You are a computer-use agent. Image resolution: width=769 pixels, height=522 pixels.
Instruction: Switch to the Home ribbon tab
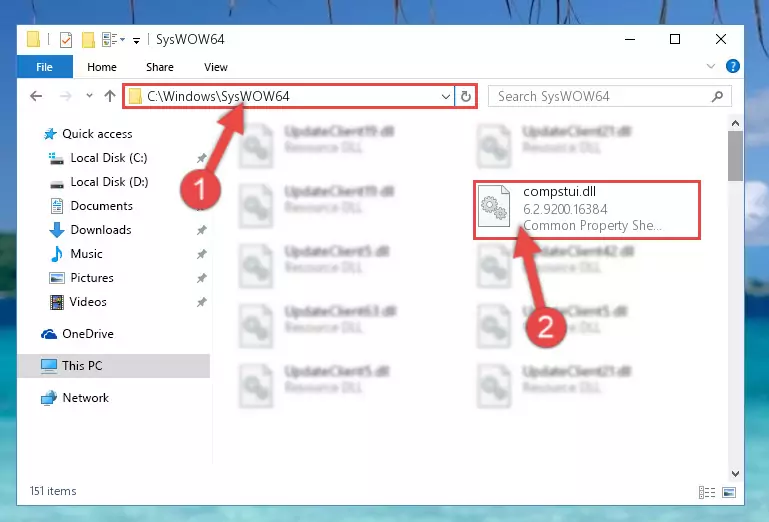pyautogui.click(x=102, y=67)
